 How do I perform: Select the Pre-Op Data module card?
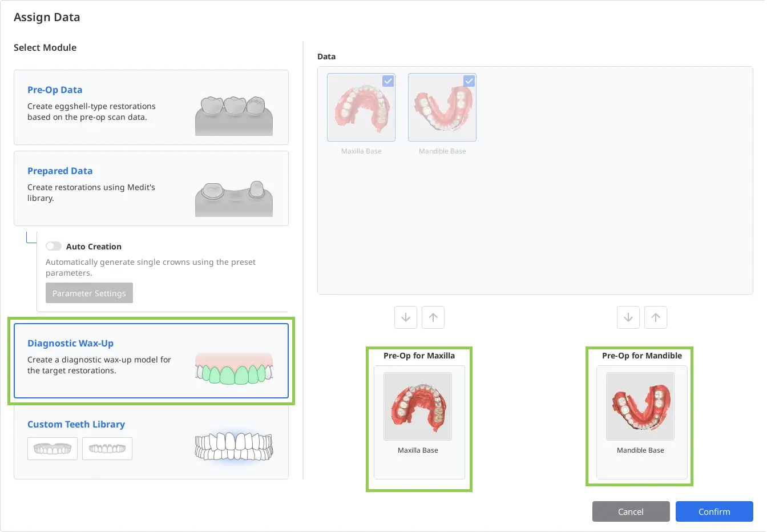point(151,107)
